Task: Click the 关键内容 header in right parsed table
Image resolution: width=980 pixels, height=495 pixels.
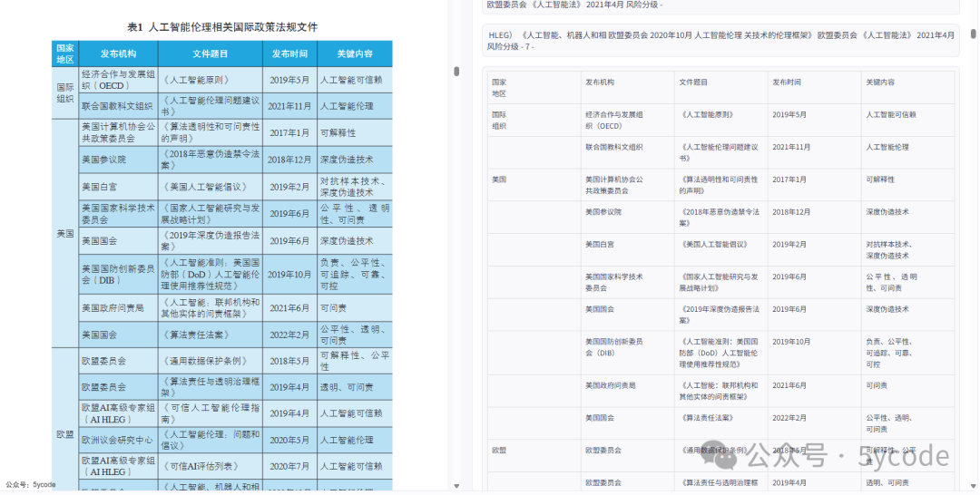Action: [x=880, y=82]
